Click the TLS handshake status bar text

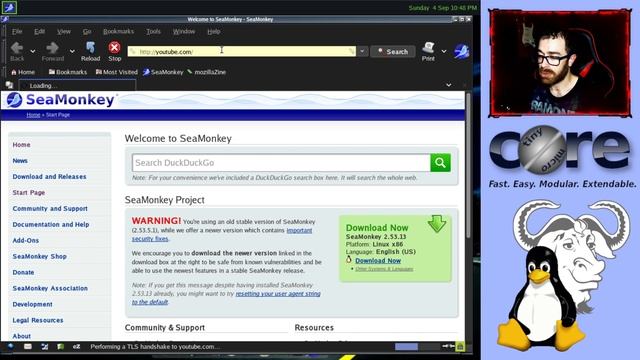[156, 347]
